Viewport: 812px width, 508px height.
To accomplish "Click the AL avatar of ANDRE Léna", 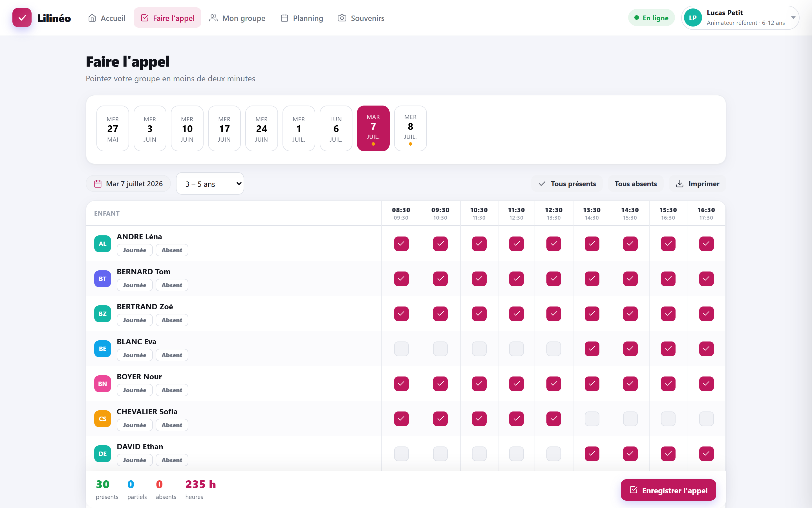I will click(102, 244).
